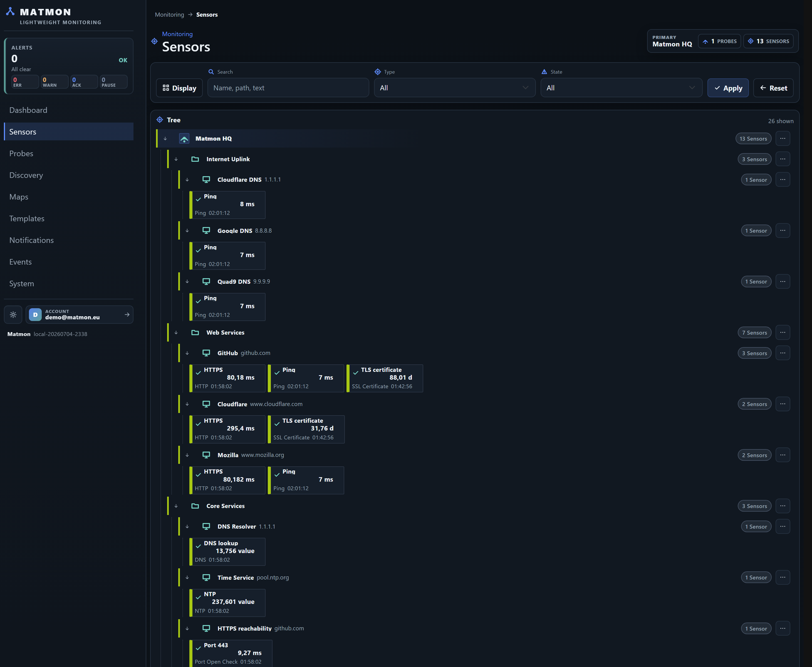Open the Discovery page
Screen dimensions: 812x667
68,175
